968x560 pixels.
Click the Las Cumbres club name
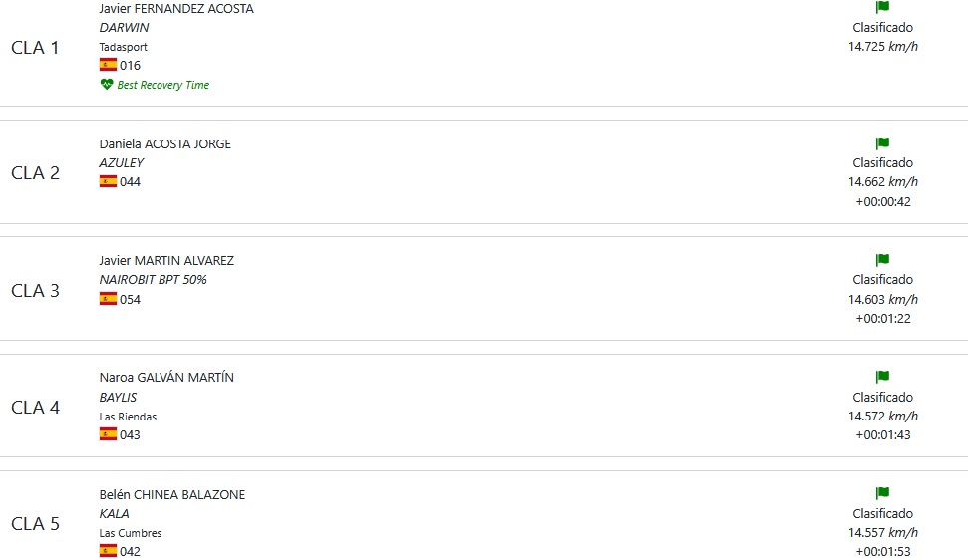131,533
